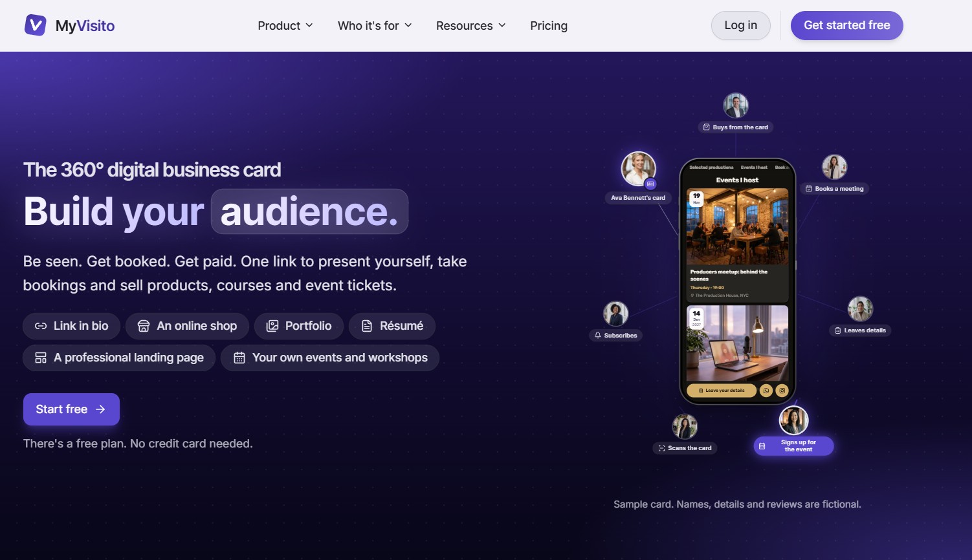This screenshot has width=972, height=560.
Task: Click Get started free button
Action: click(x=847, y=25)
